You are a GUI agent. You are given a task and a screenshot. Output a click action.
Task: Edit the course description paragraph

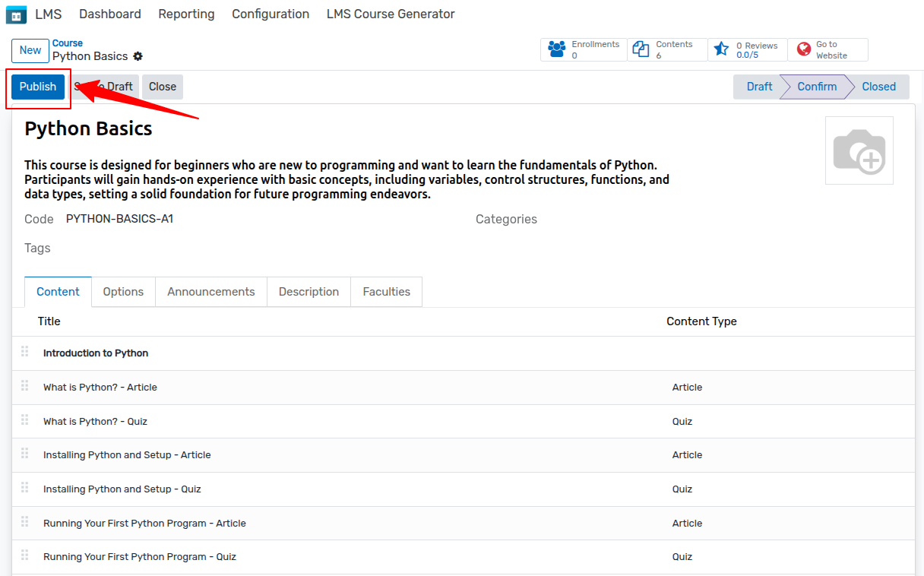[346, 179]
